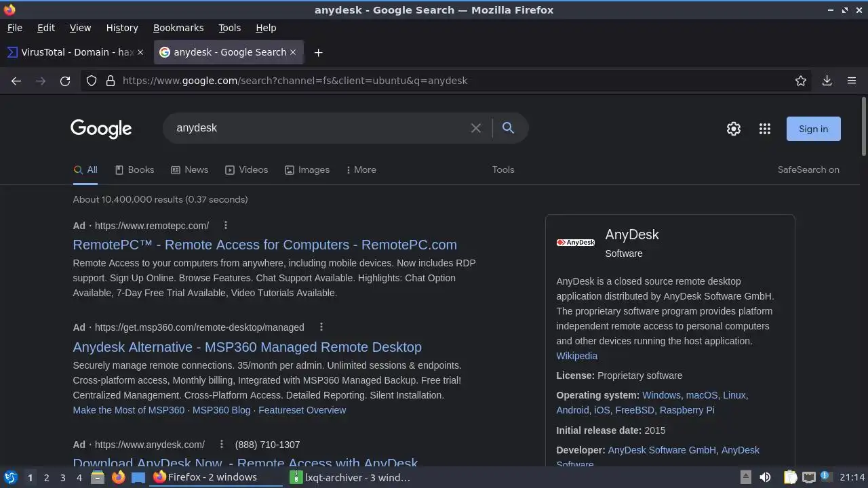Open Anydesk Alternative MSP360 headline link
The height and width of the screenshot is (488, 868).
tap(247, 347)
